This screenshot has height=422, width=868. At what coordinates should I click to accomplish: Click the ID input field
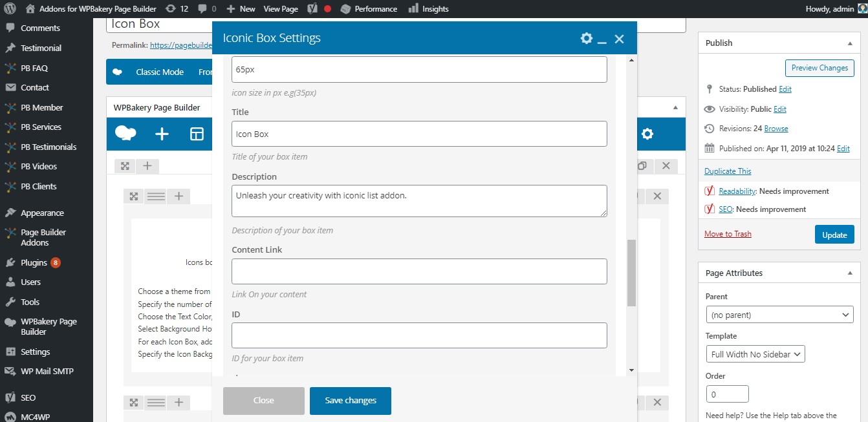click(419, 335)
